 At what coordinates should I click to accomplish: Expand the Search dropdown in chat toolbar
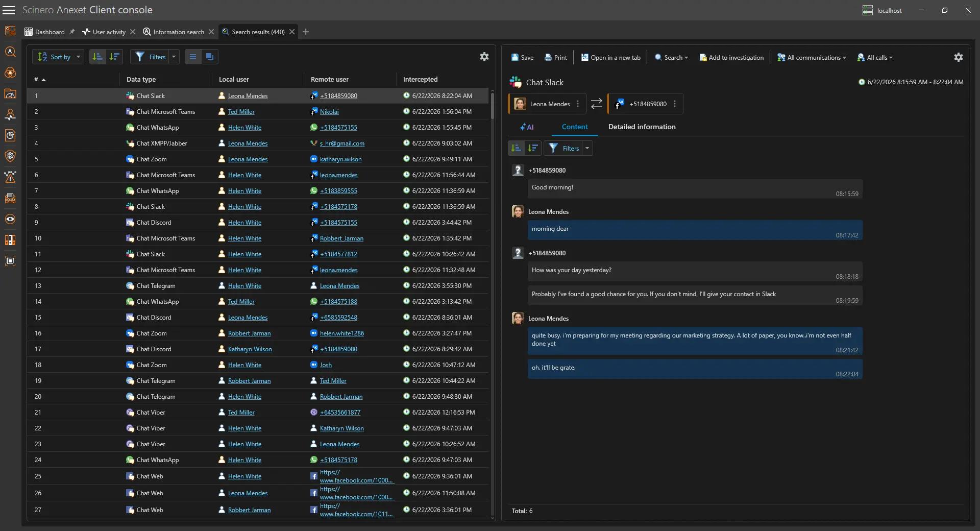click(671, 57)
